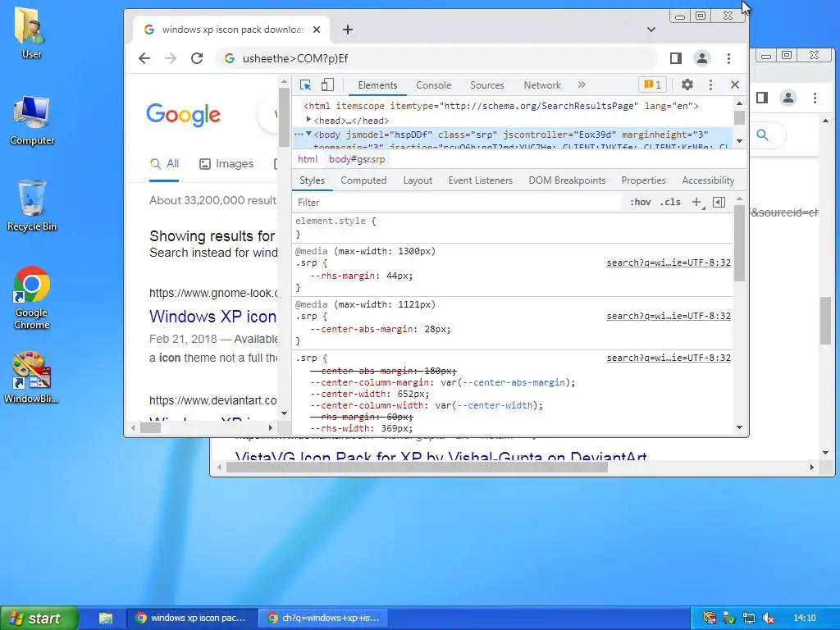Add a new style rule plus icon
The height and width of the screenshot is (630, 840).
696,202
